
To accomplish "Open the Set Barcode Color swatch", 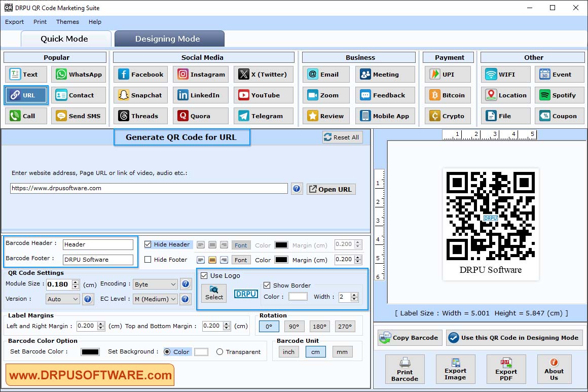I will coord(90,352).
